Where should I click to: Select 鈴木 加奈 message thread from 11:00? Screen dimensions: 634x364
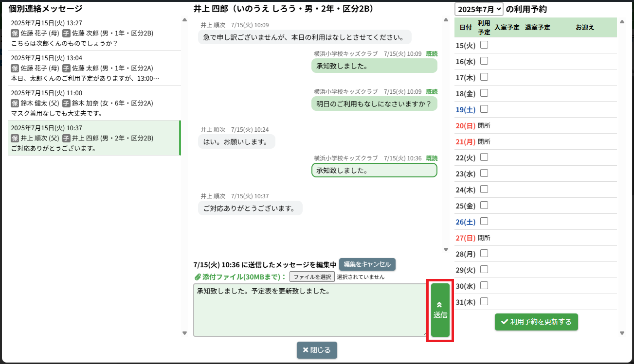[x=94, y=103]
